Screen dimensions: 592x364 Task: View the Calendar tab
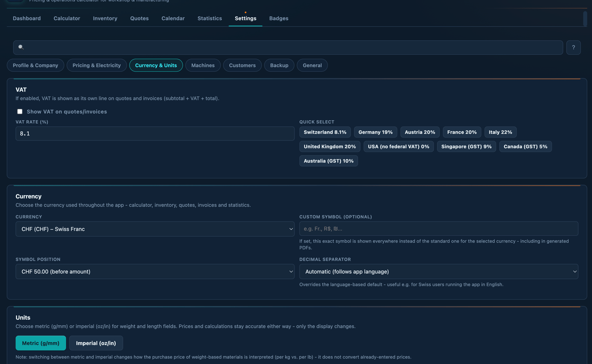click(173, 19)
